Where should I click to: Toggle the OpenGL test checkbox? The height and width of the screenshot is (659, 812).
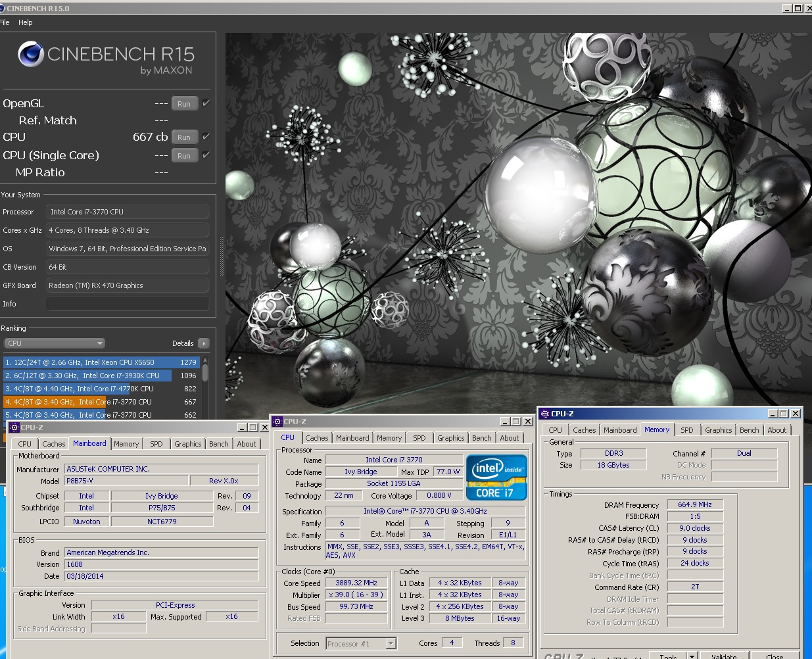(206, 103)
